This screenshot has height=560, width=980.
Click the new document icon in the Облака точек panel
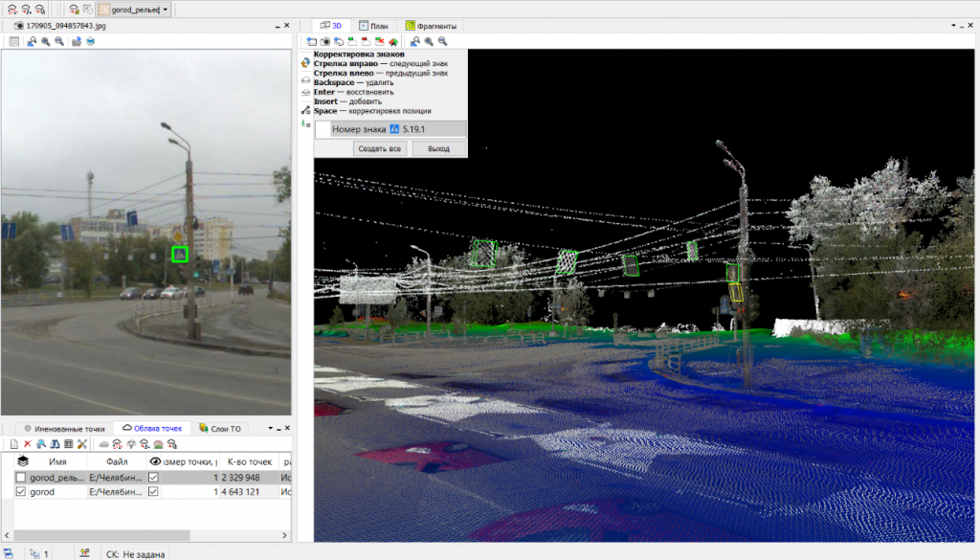point(15,443)
